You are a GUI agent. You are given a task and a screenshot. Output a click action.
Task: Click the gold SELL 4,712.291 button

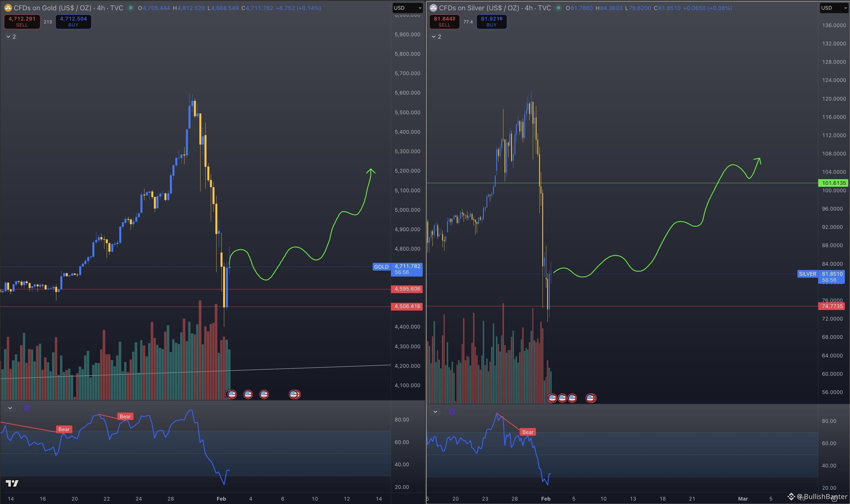point(22,22)
